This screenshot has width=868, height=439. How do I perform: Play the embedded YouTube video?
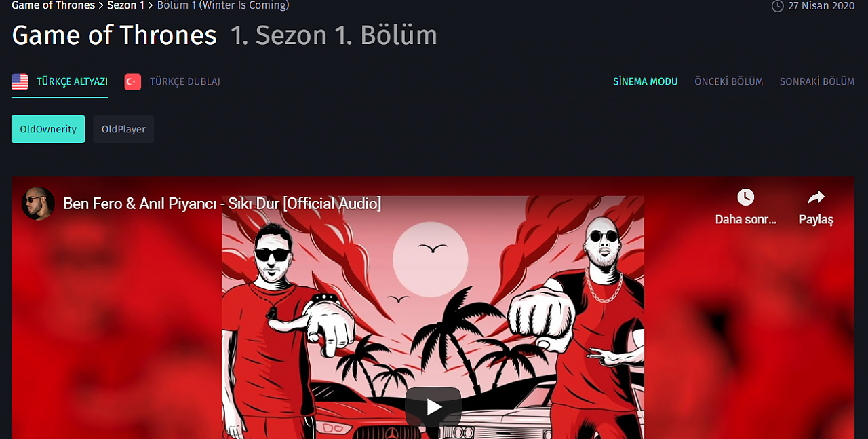(x=433, y=406)
